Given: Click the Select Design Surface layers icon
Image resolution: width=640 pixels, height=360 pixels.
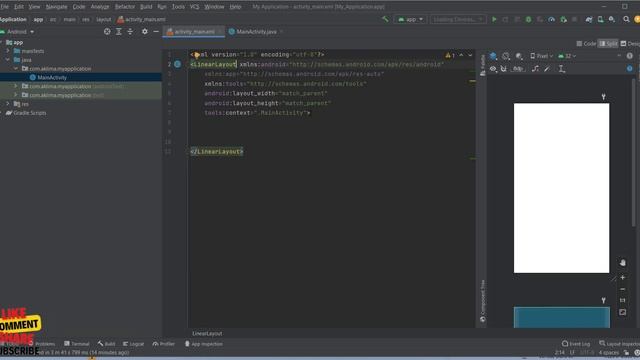Looking at the screenshot, I should pyautogui.click(x=493, y=56).
